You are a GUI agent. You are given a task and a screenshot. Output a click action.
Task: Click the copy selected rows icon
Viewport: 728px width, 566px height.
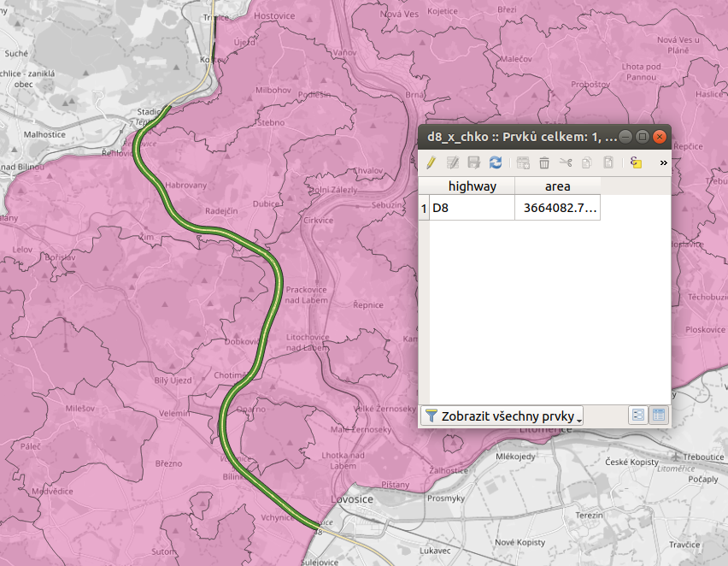[587, 162]
